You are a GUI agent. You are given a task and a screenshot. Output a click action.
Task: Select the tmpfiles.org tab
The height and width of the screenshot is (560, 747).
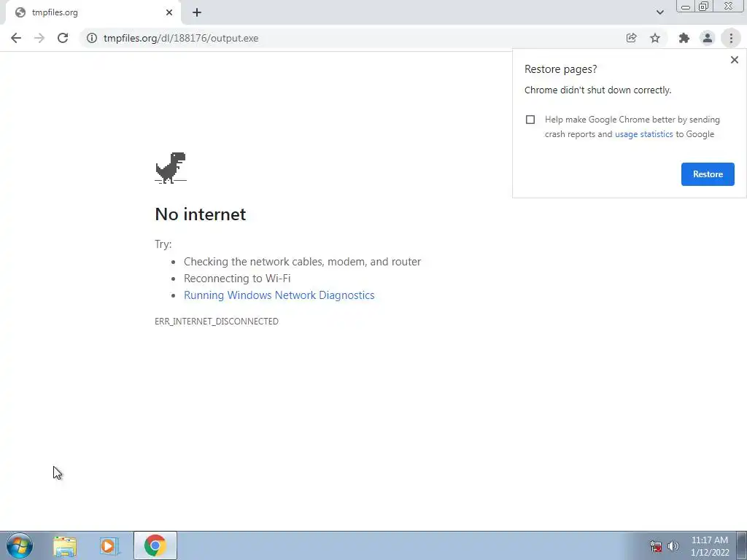pyautogui.click(x=93, y=13)
